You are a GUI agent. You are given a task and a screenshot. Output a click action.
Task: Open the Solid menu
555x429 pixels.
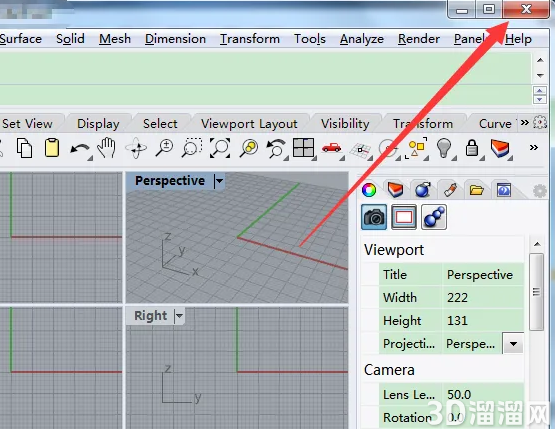click(70, 39)
